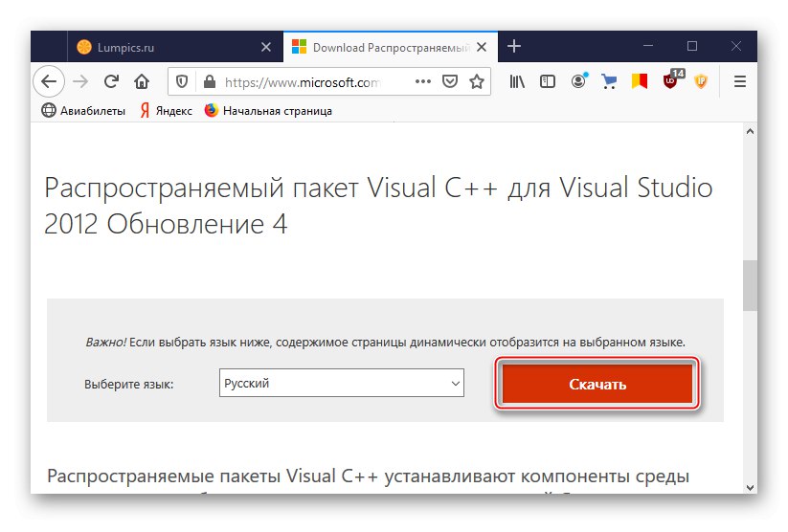The width and height of the screenshot is (788, 532).
Task: Switch to the Lumpics.ru tab
Action: point(175,47)
